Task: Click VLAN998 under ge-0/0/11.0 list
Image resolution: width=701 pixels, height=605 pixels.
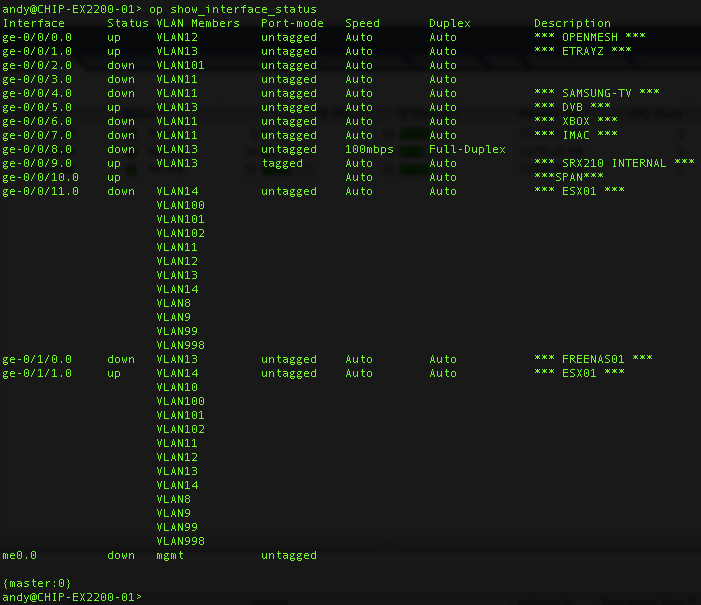Action: [x=181, y=345]
